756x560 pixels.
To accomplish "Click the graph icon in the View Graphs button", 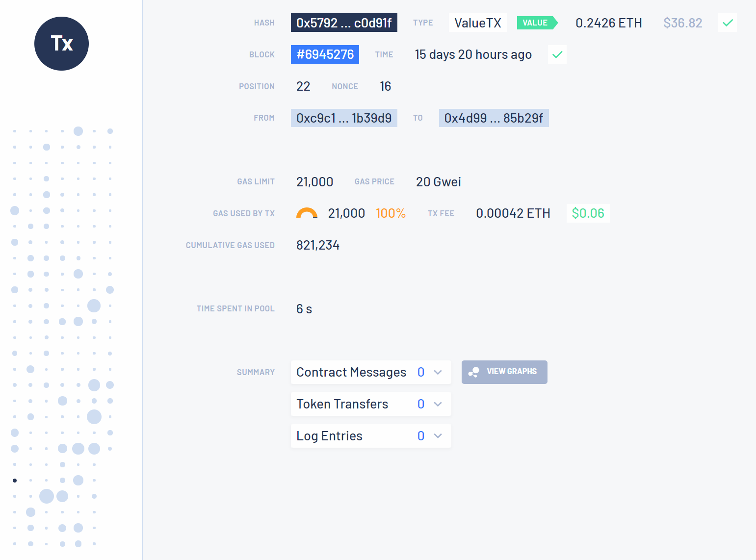I will click(x=473, y=372).
